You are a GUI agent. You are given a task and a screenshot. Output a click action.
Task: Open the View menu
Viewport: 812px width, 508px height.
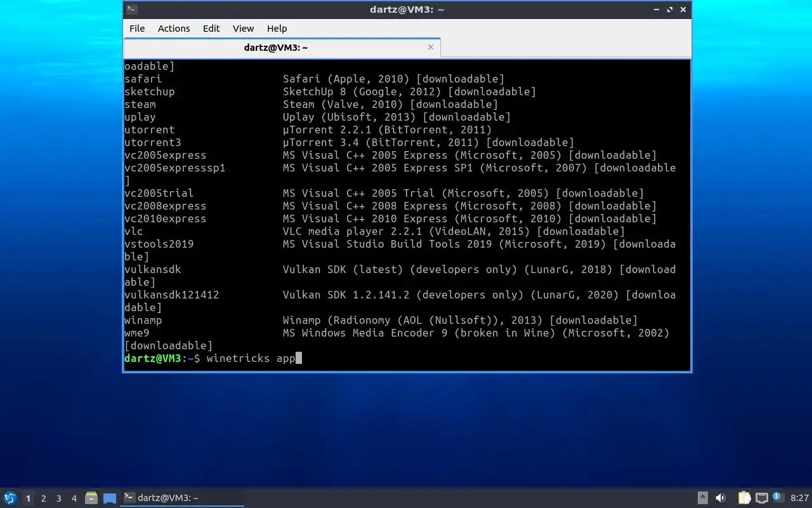pyautogui.click(x=243, y=28)
